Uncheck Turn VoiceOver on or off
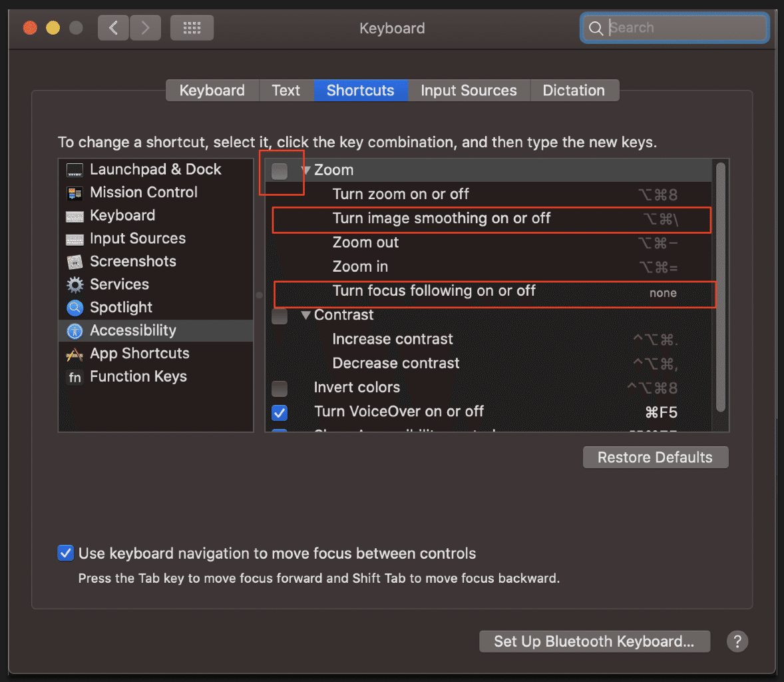 click(280, 412)
